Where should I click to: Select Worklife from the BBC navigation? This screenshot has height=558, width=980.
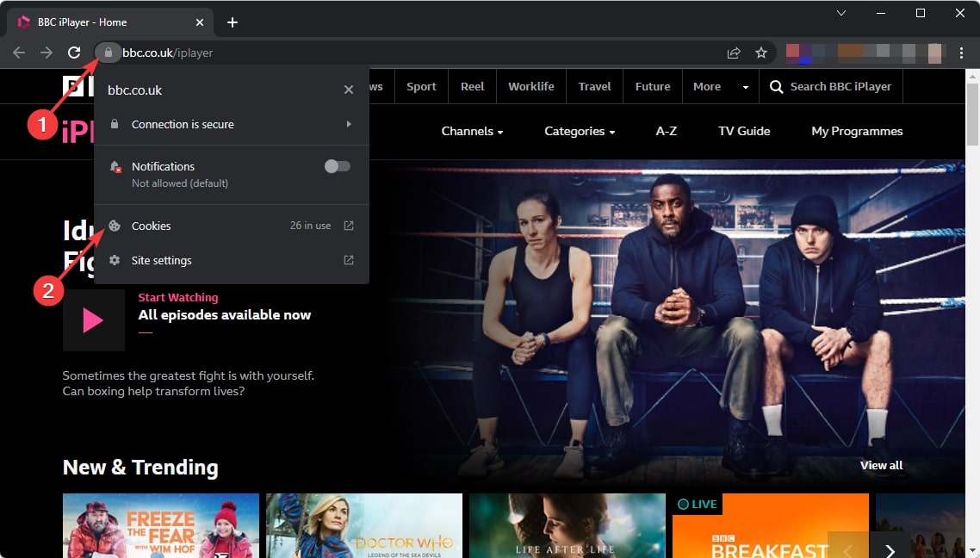coord(530,86)
